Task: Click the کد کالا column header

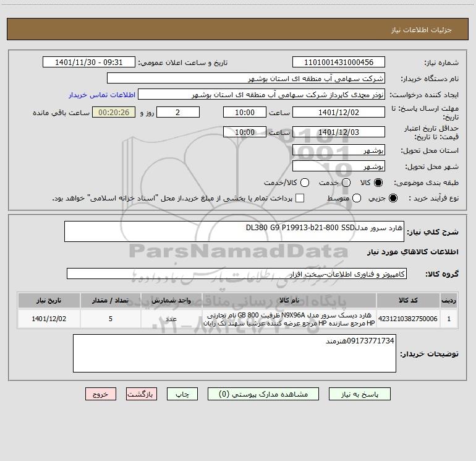Action: pyautogui.click(x=408, y=301)
